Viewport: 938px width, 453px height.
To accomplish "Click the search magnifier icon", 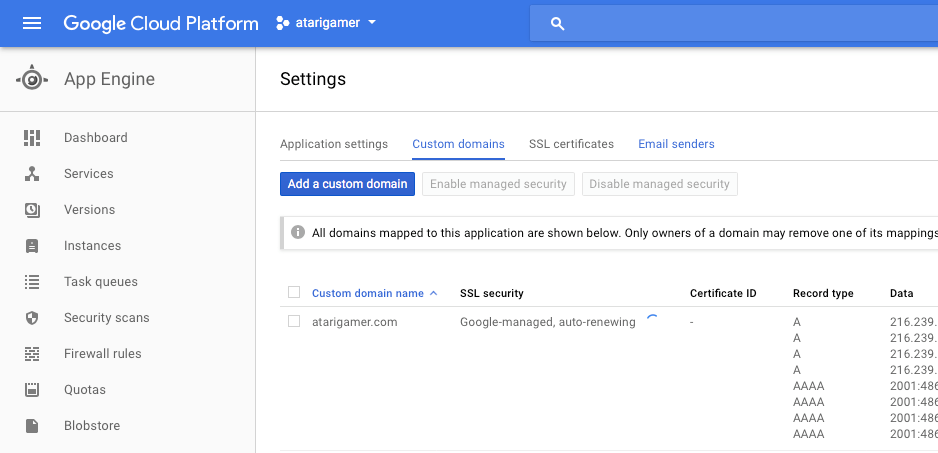I will 558,24.
